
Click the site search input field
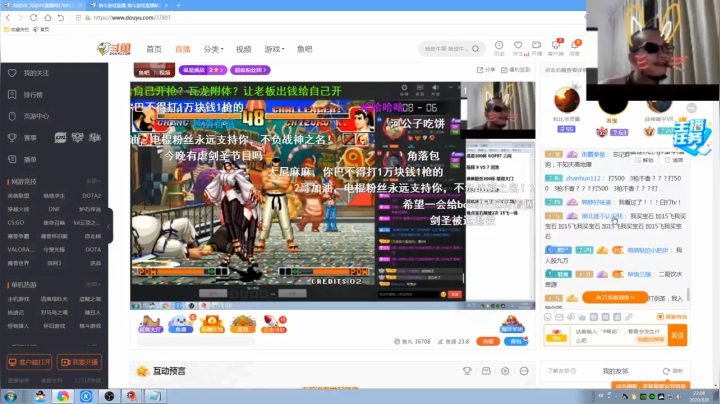coord(446,49)
